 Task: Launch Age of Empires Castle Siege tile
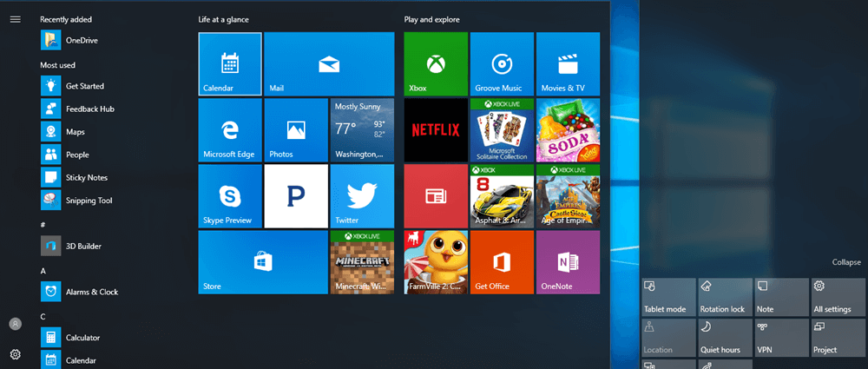[568, 196]
